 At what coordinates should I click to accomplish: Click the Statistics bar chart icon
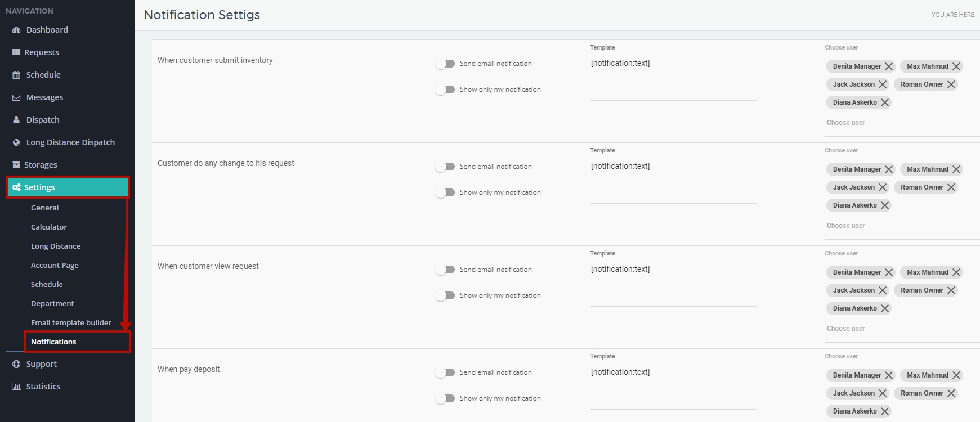pyautogui.click(x=16, y=387)
